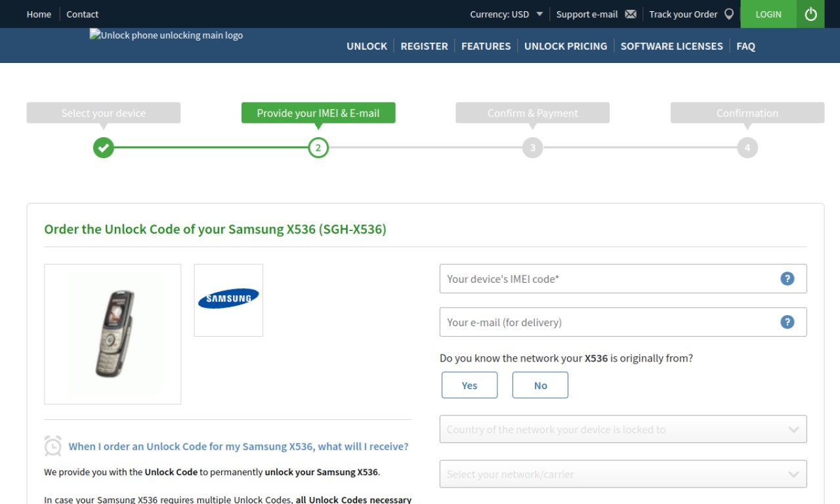
Task: Open the UNLOCK PRICING menu item
Action: point(566,46)
